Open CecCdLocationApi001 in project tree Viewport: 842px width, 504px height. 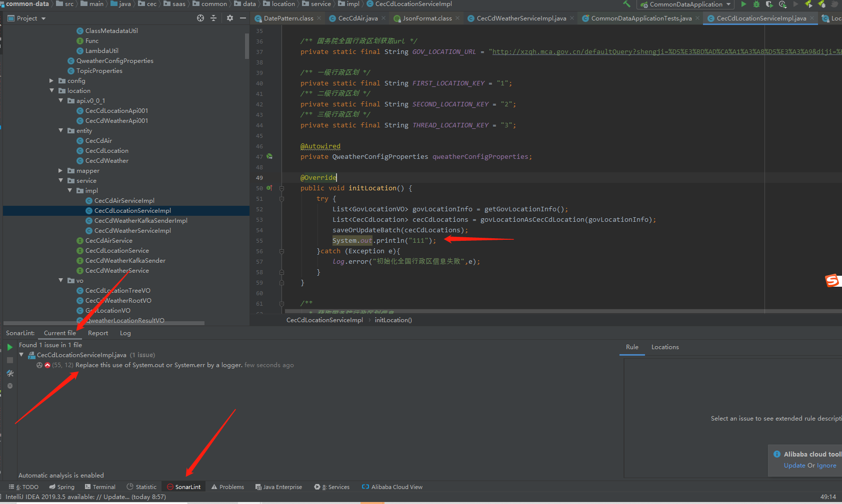[116, 110]
